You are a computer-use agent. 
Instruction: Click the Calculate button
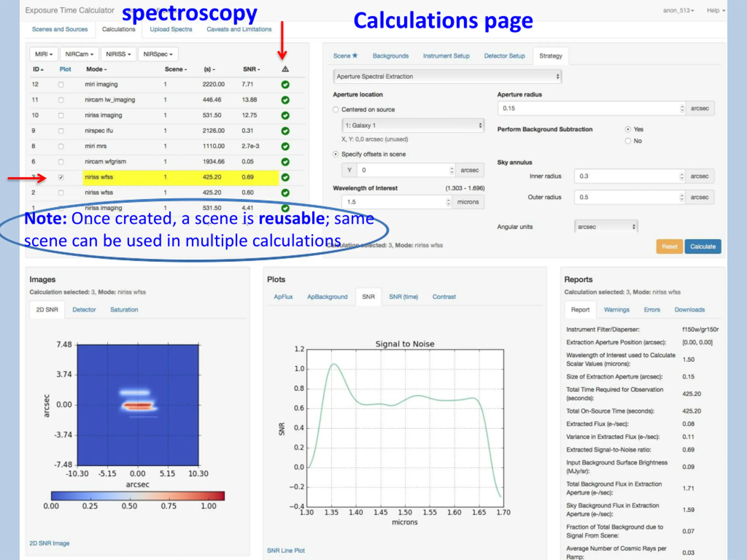tap(703, 246)
